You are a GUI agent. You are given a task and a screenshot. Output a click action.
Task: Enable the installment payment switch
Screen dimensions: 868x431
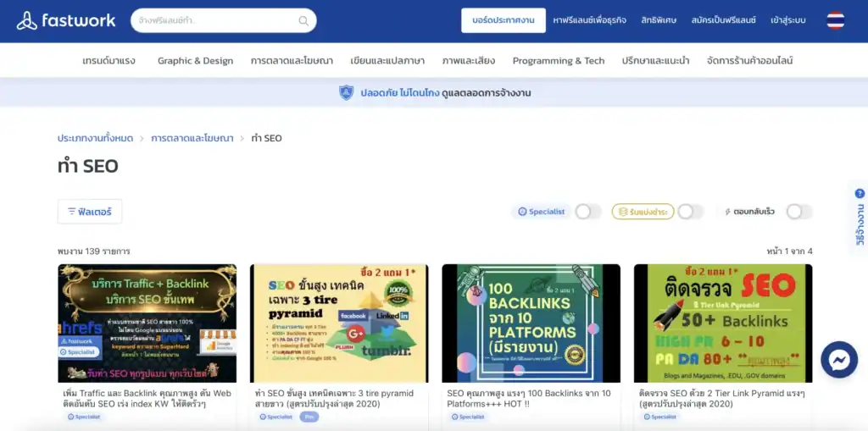coord(690,212)
